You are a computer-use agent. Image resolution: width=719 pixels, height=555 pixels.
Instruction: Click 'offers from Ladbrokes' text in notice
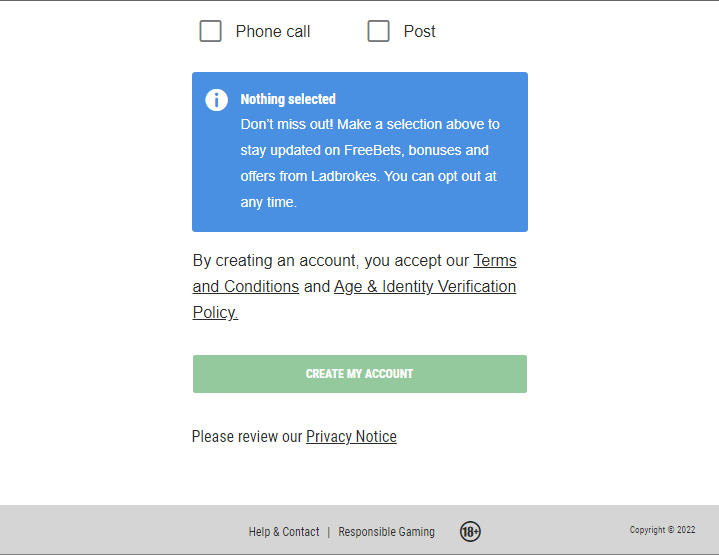(x=310, y=177)
